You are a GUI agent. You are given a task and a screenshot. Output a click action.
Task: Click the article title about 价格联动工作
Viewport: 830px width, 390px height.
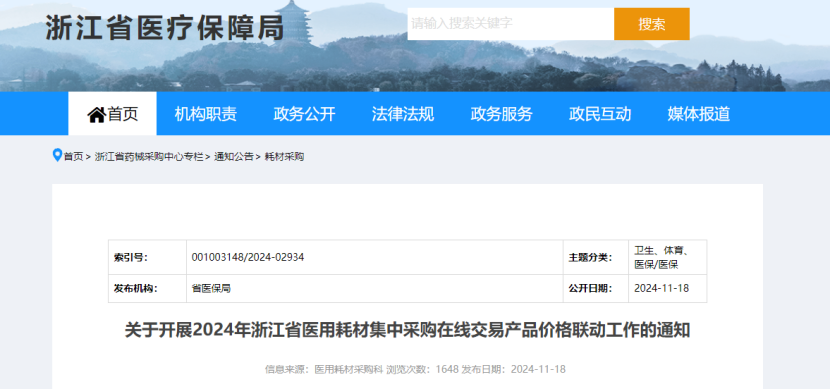(407, 331)
